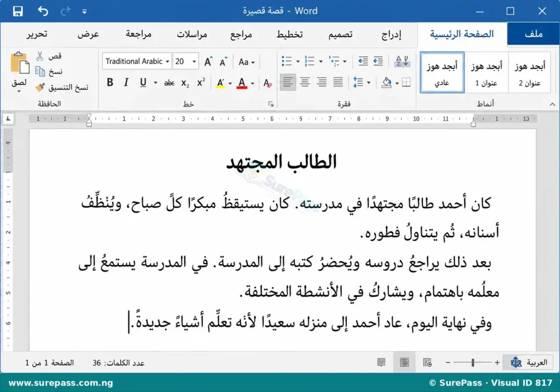Open Font dialog launcher
This screenshot has width=560, height=392.
coord(271,104)
